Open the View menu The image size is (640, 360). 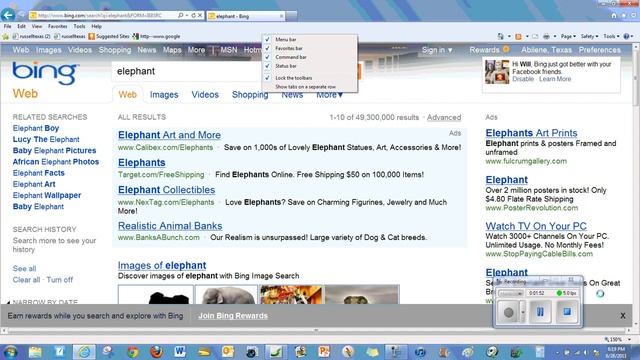(x=37, y=26)
